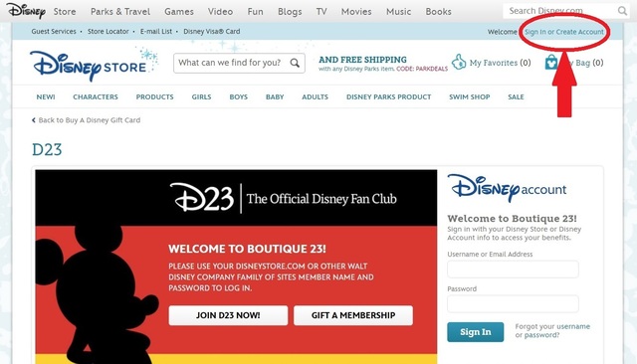Open the ADULTS category menu

click(x=315, y=97)
